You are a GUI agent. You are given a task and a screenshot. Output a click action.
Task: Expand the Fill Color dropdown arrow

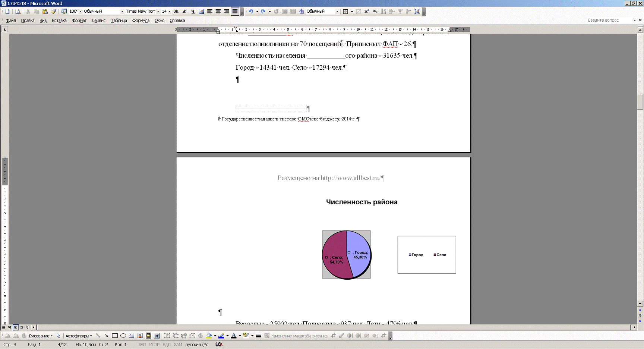[x=215, y=336]
